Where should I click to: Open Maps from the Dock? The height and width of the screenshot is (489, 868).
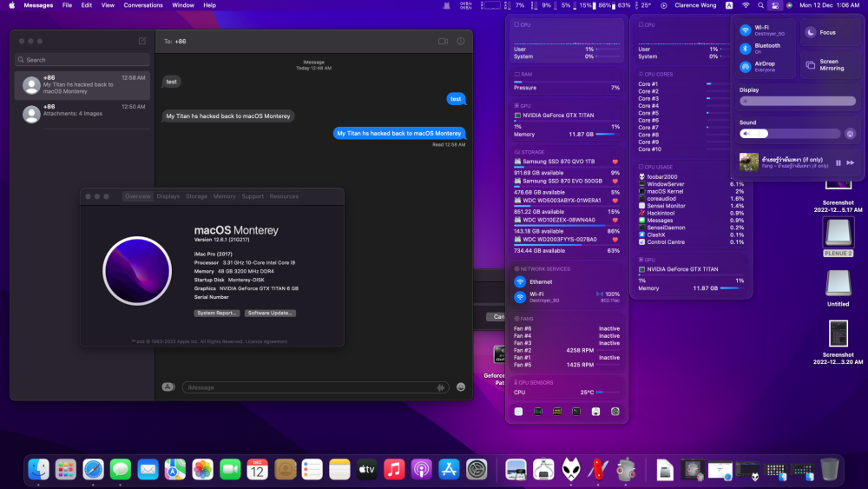[x=175, y=470]
